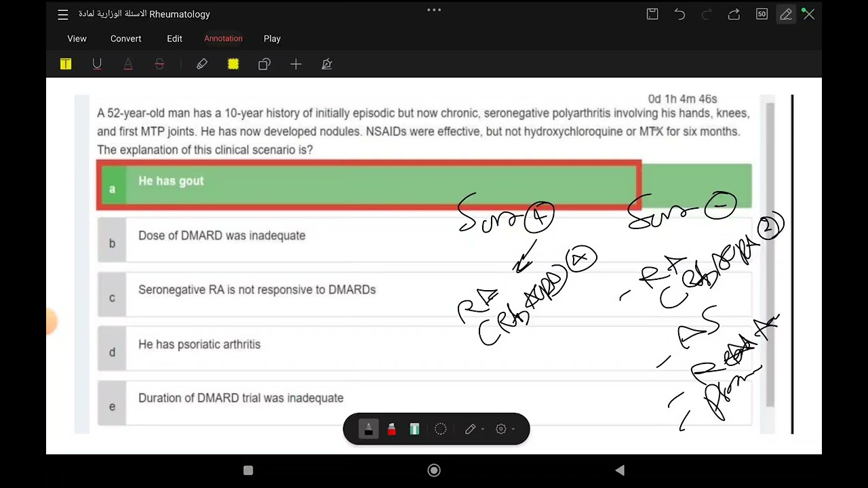868x488 pixels.
Task: Tap the Android recent apps square button
Action: point(248,470)
